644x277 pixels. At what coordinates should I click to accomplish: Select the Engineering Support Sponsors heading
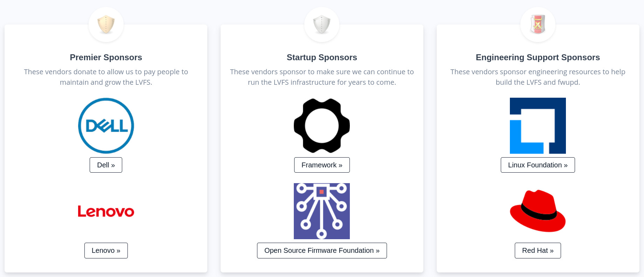point(538,57)
